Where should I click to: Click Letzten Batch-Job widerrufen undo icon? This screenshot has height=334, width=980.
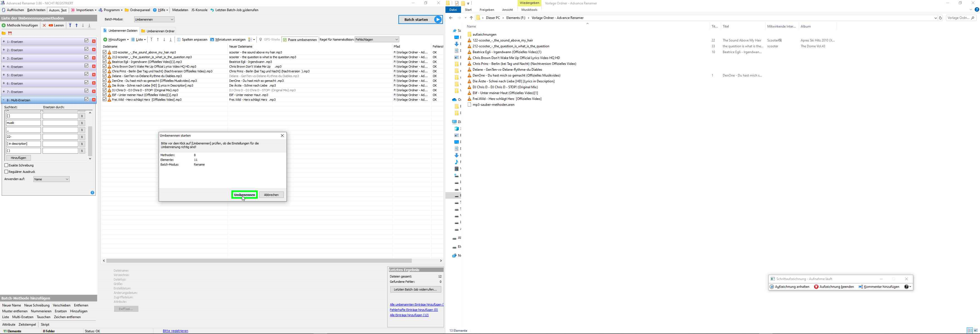coord(212,10)
